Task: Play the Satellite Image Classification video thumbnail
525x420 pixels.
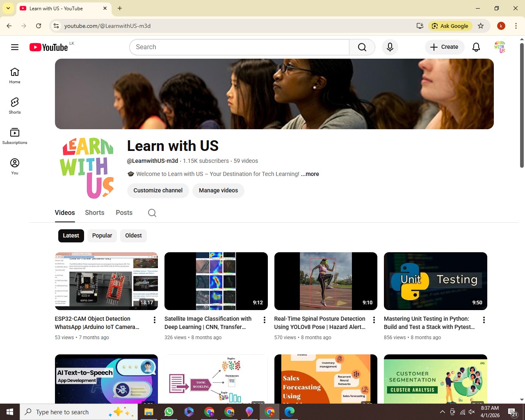Action: point(216,281)
